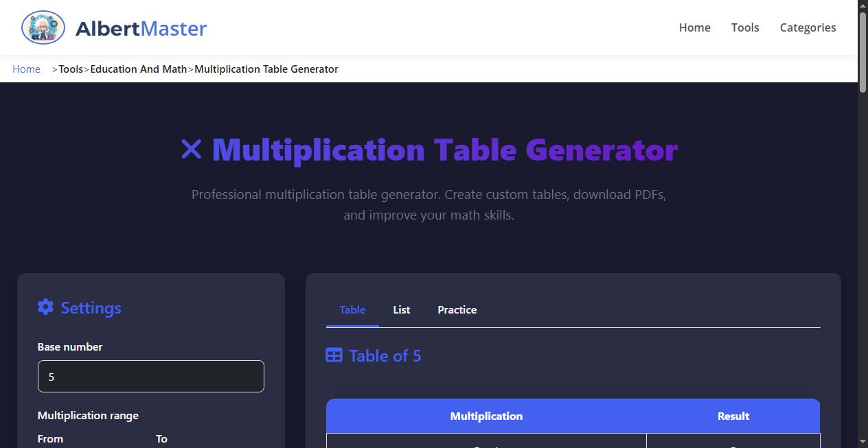This screenshot has width=868, height=448.
Task: Open the Categories navigation menu
Action: click(x=808, y=27)
